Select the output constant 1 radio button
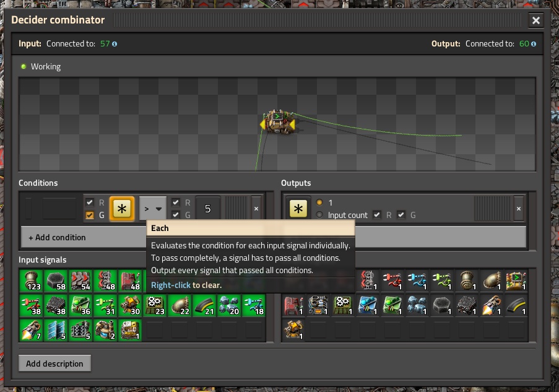 pyautogui.click(x=319, y=203)
